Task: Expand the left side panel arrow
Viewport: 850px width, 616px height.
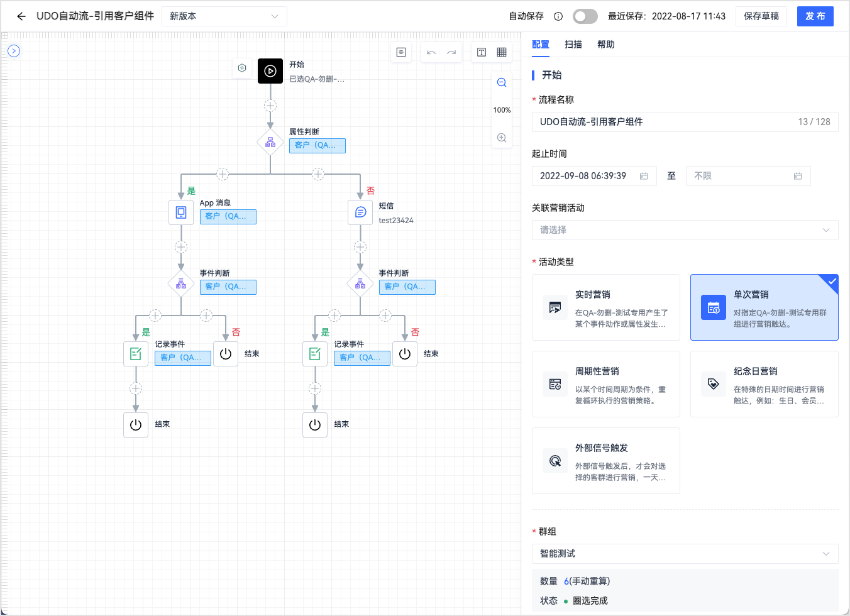Action: 14,51
